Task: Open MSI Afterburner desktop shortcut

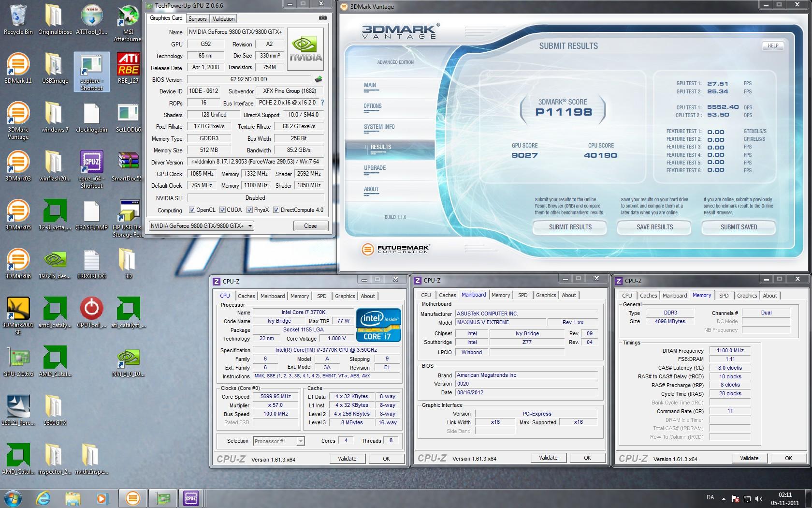Action: click(x=128, y=23)
